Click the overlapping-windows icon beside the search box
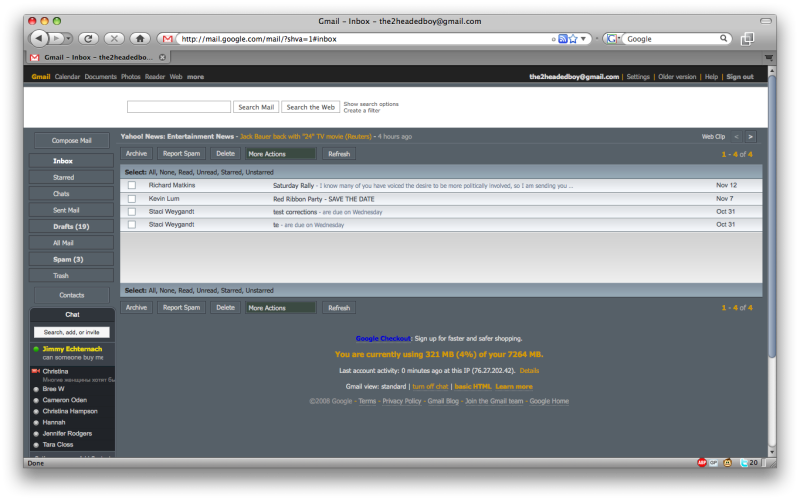800x500 pixels. [x=747, y=39]
